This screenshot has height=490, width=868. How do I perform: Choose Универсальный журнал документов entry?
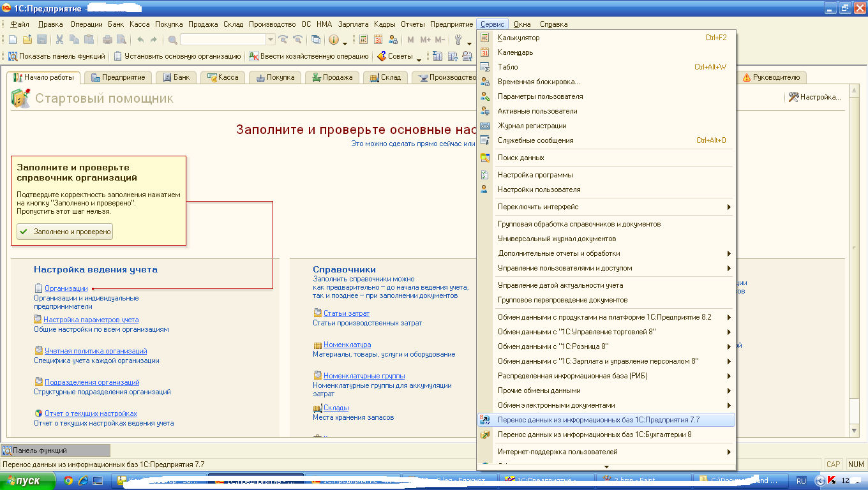606,239
